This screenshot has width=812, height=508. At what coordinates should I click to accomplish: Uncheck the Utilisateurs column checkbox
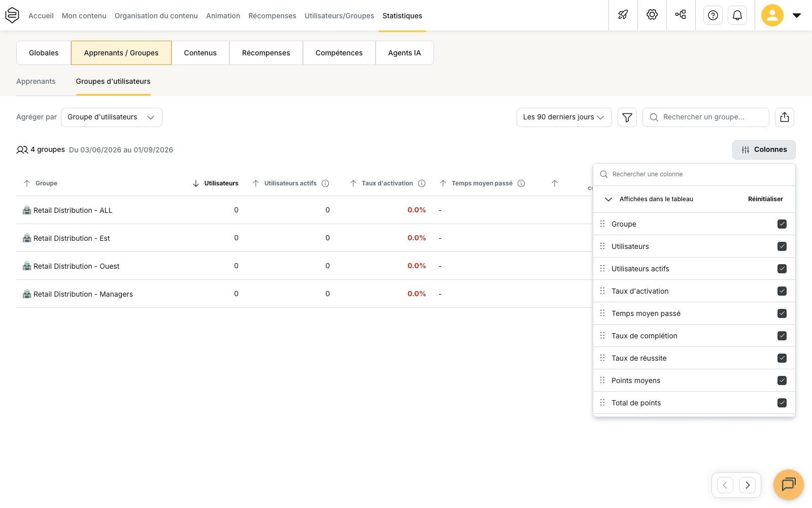coord(782,246)
